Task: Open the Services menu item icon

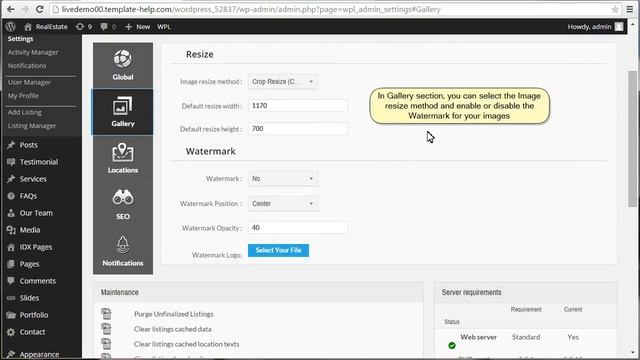Action: point(11,179)
